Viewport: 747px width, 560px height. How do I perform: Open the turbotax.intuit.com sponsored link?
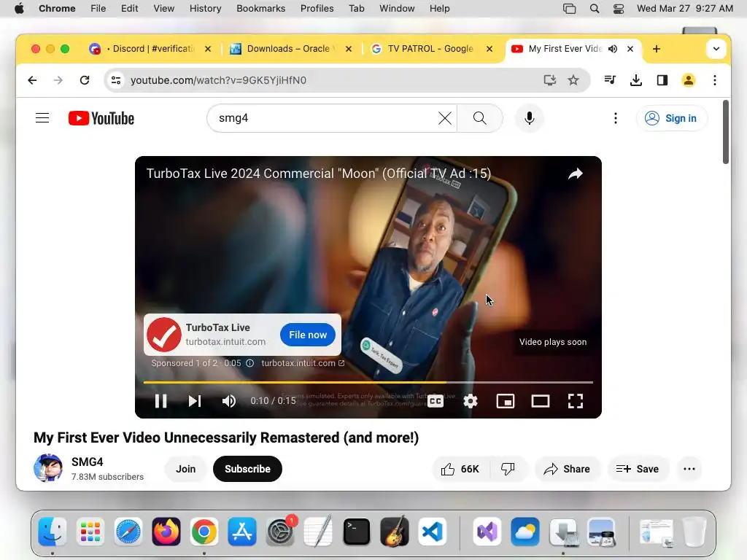pyautogui.click(x=303, y=363)
